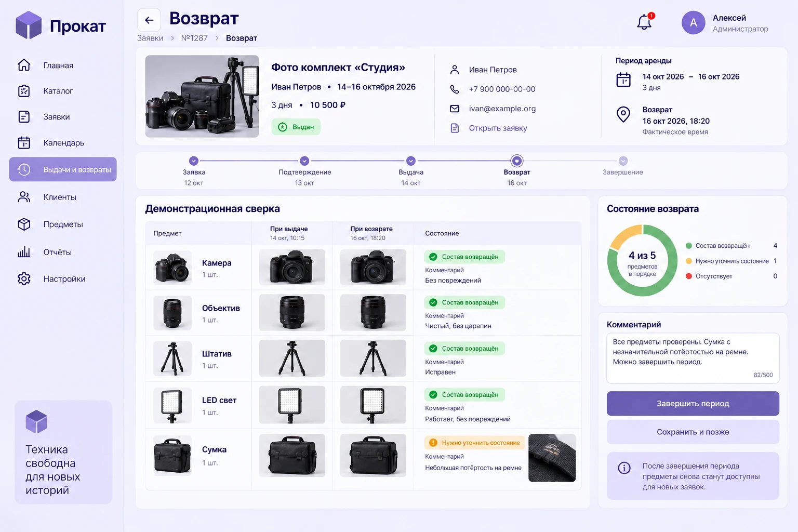This screenshot has height=532, width=798.
Task: Click the Заявки document icon
Action: coord(24,116)
